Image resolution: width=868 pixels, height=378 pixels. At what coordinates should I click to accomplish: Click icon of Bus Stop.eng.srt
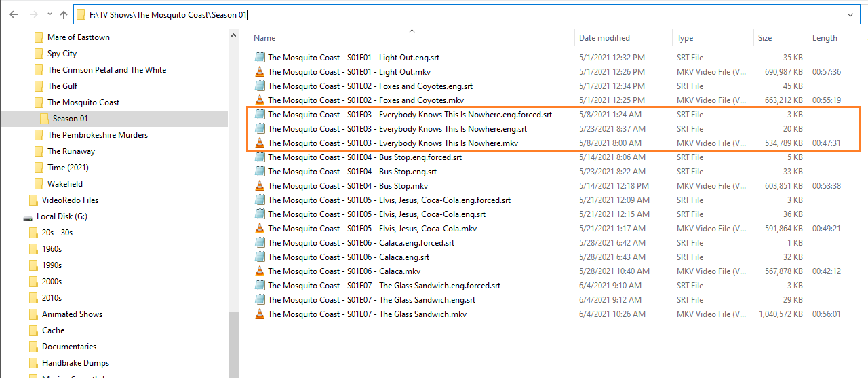[x=259, y=172]
